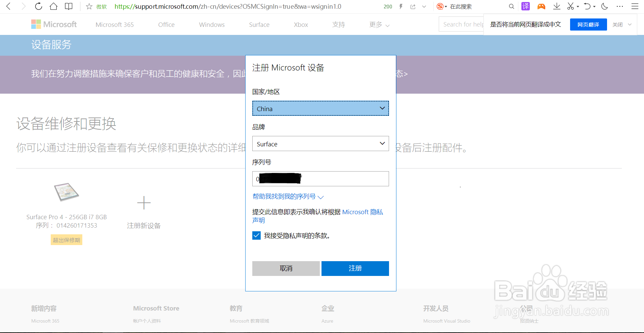Click the address bar URL
The image size is (644, 333).
click(x=228, y=6)
